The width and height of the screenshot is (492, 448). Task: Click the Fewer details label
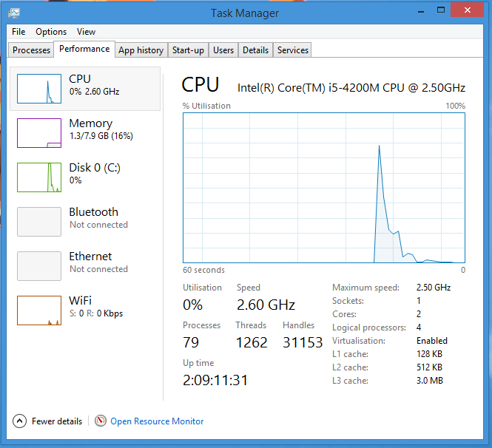pyautogui.click(x=57, y=421)
